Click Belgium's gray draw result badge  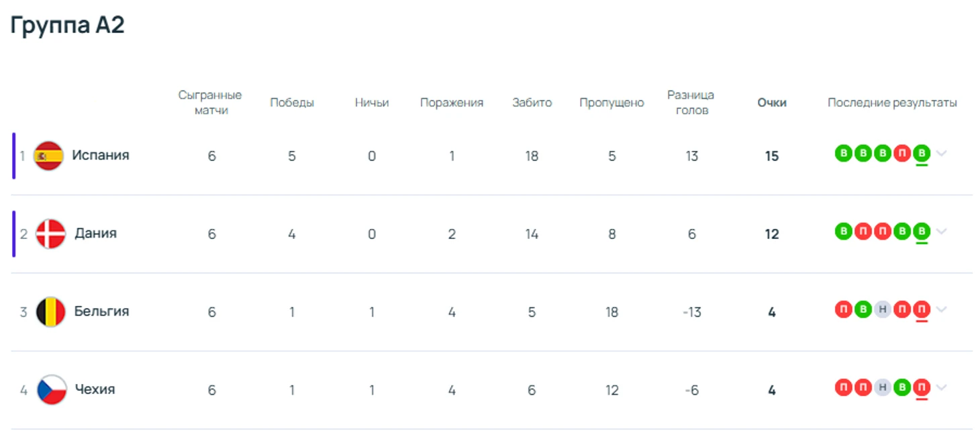point(883,309)
